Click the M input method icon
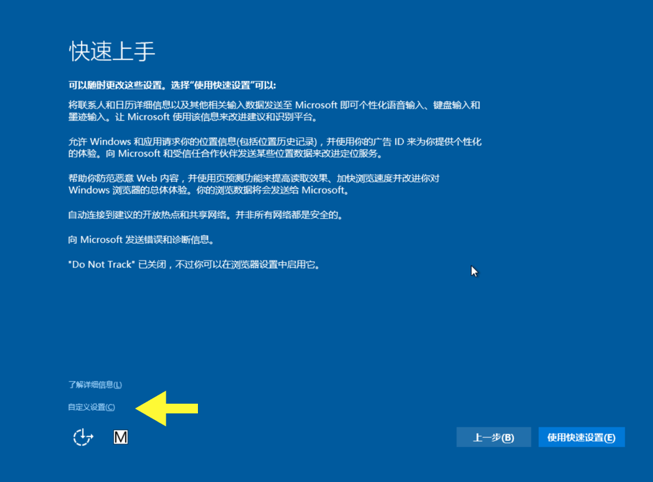This screenshot has height=482, width=653. click(x=120, y=437)
